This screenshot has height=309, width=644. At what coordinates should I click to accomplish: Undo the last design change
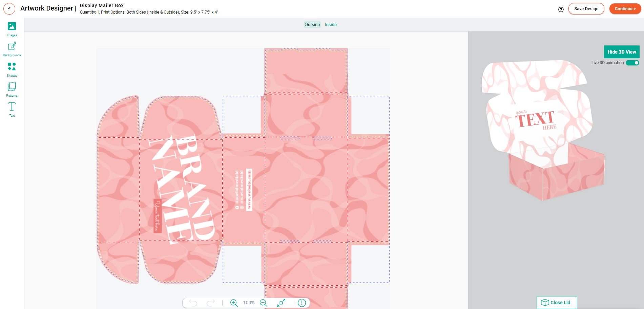(193, 303)
